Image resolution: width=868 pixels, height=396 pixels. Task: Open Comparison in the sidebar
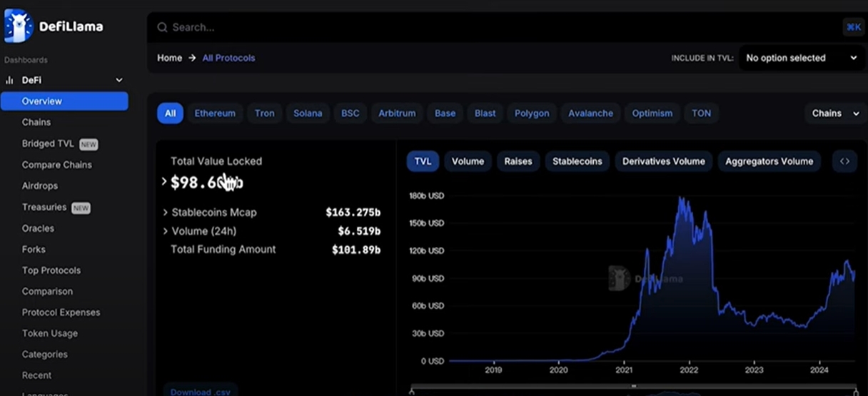tap(47, 291)
